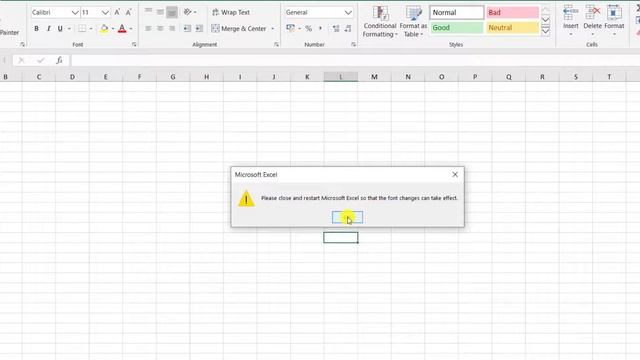Open Number format dialog launcher
640x360 pixels.
(353, 44)
